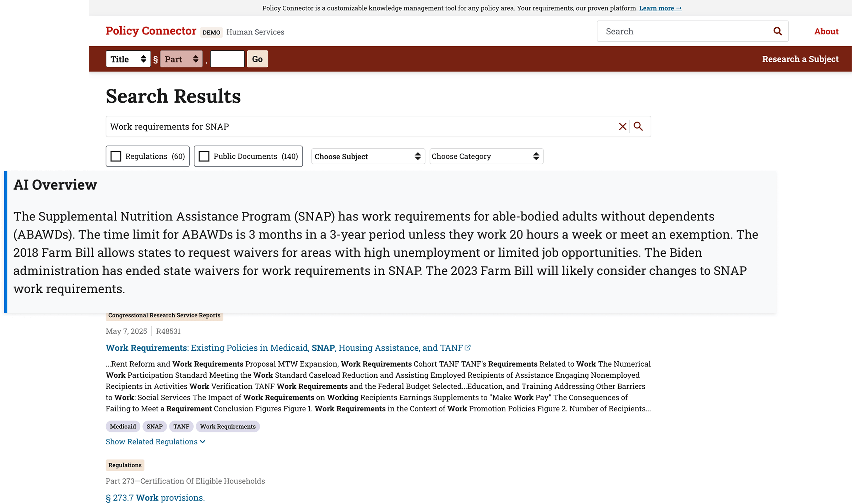Follow the Learn more link
852x504 pixels.
coord(660,8)
